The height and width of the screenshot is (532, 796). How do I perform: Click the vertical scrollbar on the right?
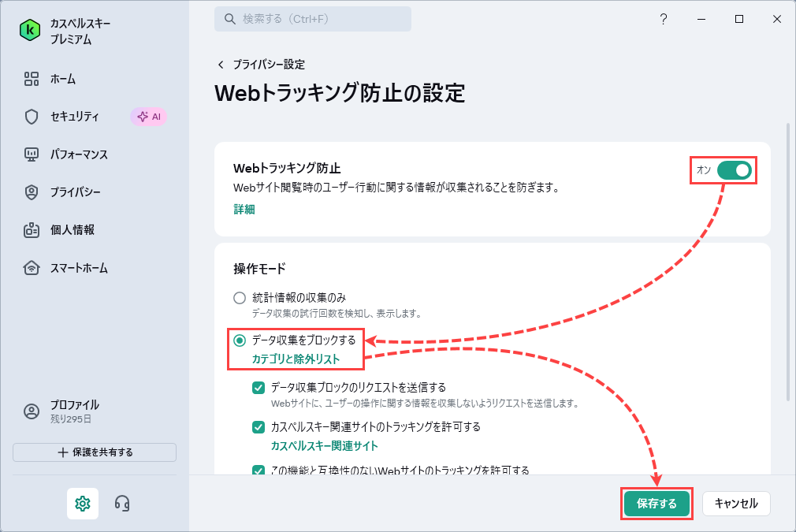coord(788,262)
